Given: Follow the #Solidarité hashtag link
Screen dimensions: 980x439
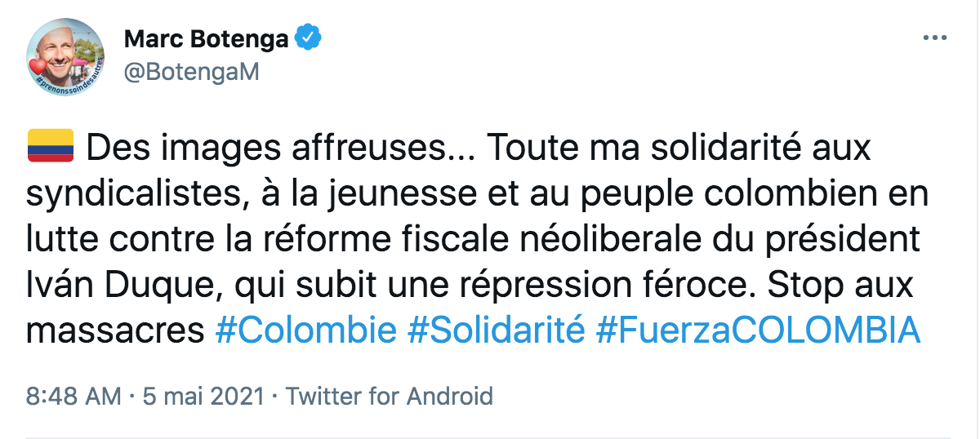Looking at the screenshot, I should point(496,330).
